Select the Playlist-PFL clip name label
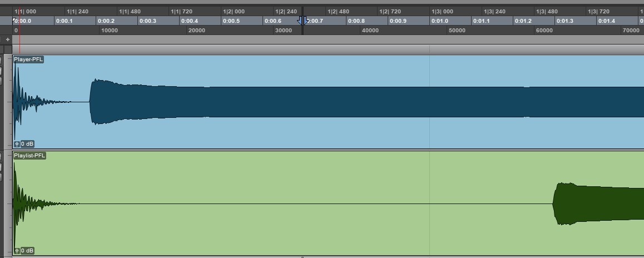This screenshot has width=644, height=258. 29,156
